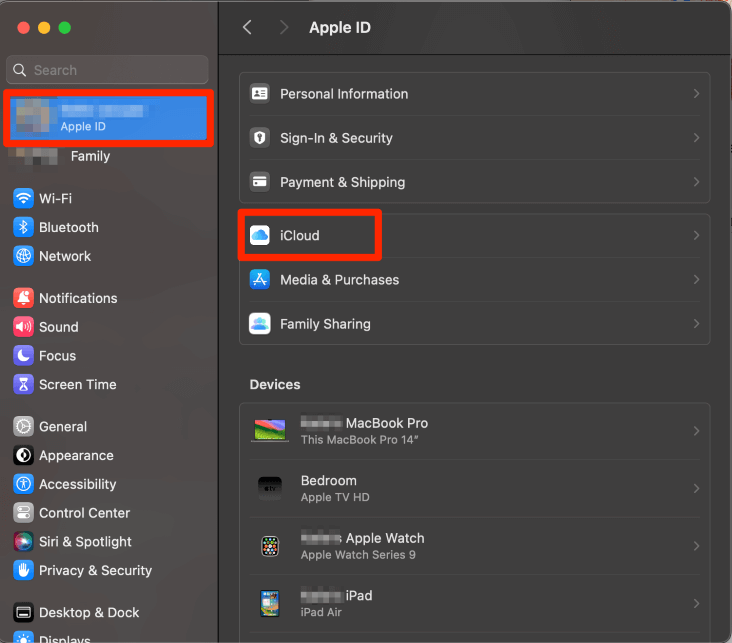
Task: Select the Bluetooth sidebar icon
Action: 24,227
